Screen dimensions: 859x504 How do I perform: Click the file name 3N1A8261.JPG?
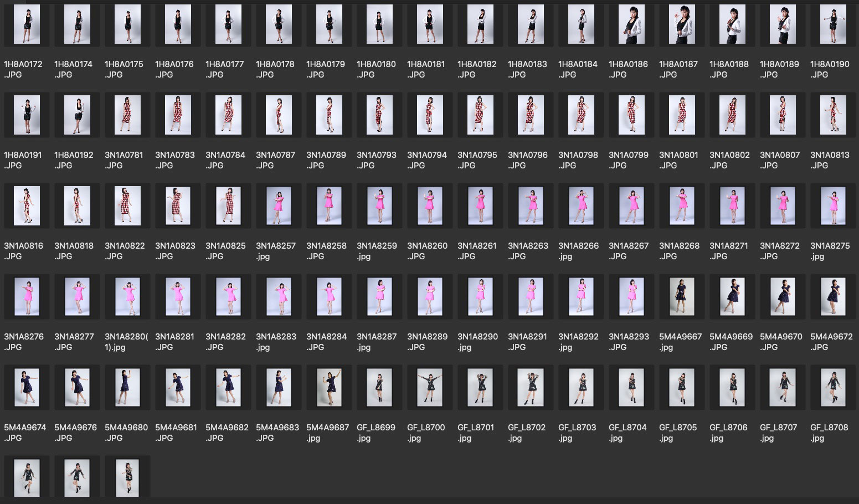pyautogui.click(x=477, y=251)
